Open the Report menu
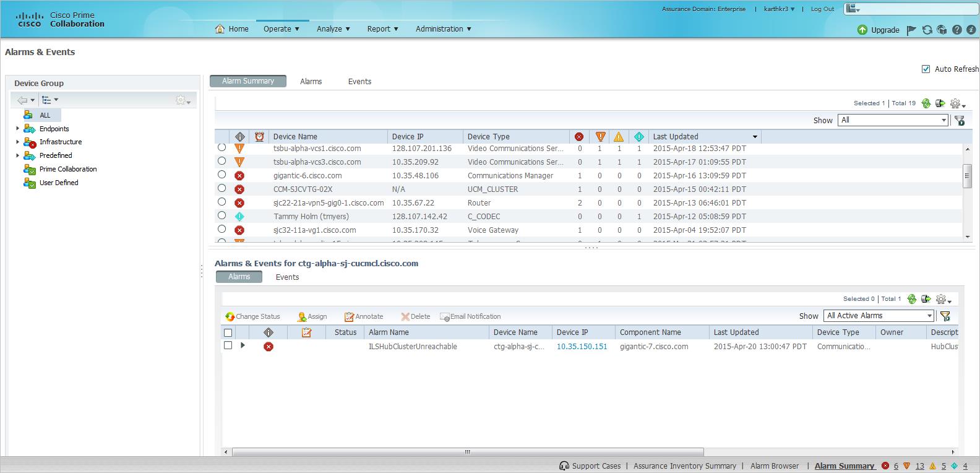980x473 pixels. pyautogui.click(x=383, y=29)
